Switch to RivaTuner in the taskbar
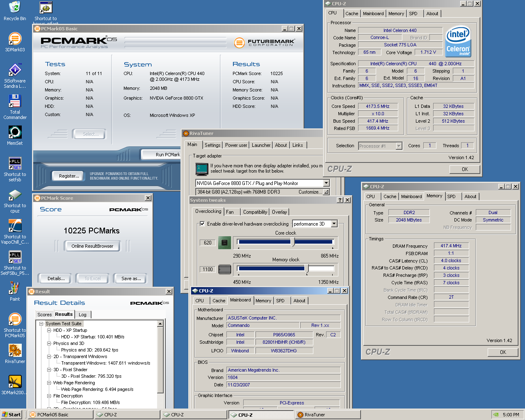The width and height of the screenshot is (525, 420). (x=327, y=415)
